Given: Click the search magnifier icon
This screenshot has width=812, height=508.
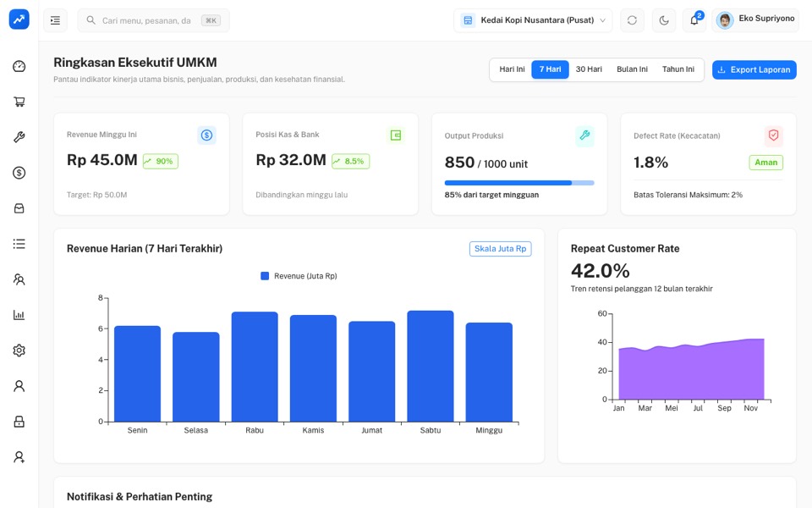Looking at the screenshot, I should (x=91, y=20).
